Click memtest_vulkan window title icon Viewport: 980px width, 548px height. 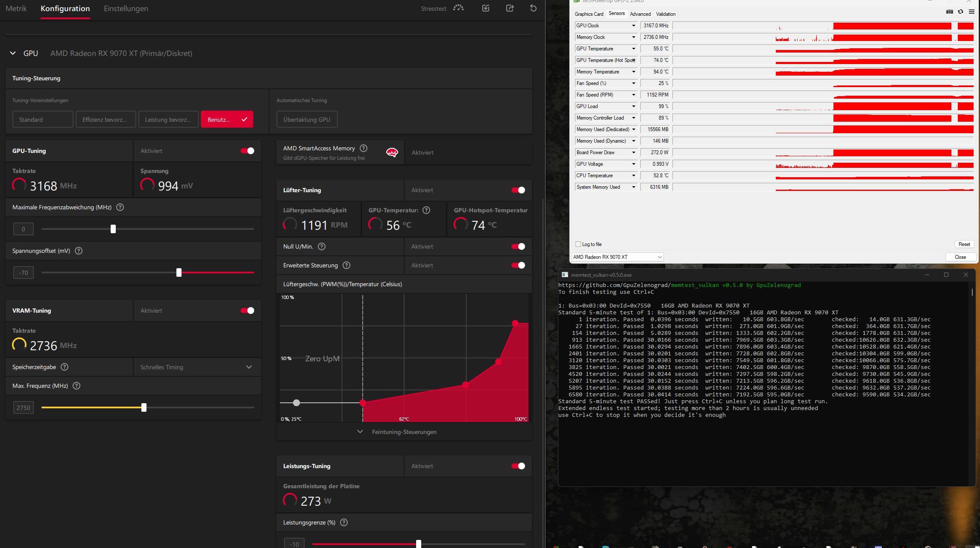[x=565, y=275]
